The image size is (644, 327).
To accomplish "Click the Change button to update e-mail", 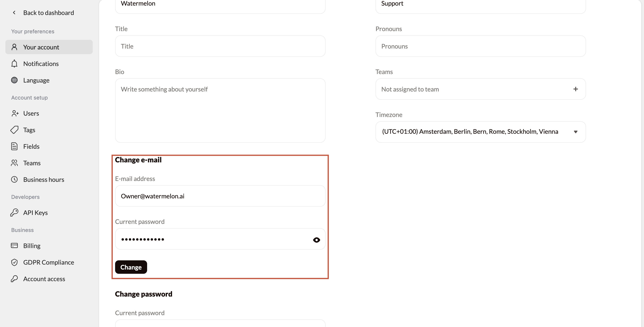I will click(x=131, y=267).
